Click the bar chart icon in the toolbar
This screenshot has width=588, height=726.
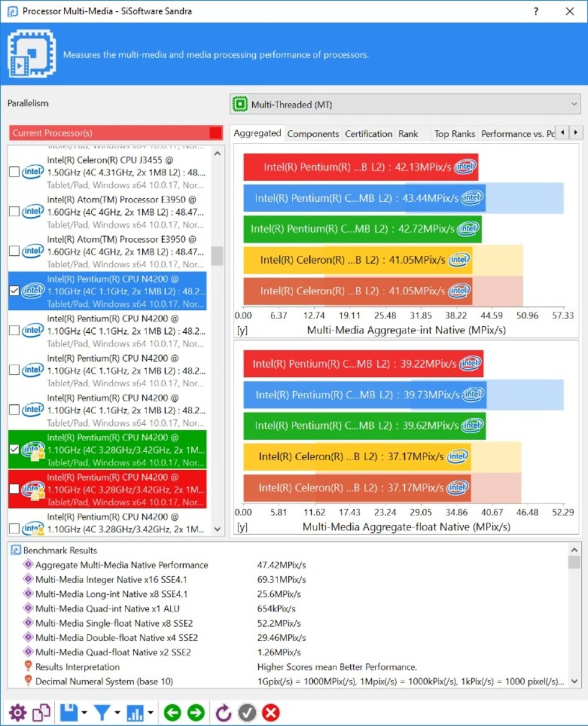click(135, 712)
